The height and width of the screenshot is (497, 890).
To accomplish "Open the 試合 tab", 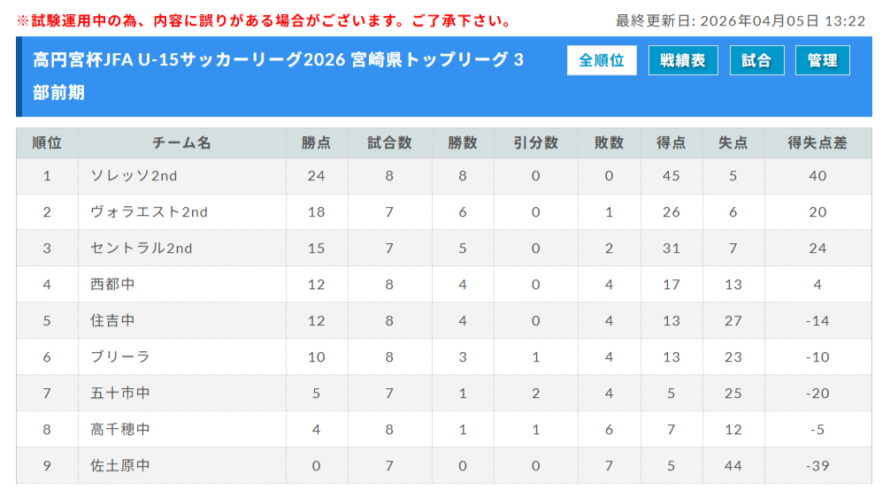I will (x=757, y=61).
